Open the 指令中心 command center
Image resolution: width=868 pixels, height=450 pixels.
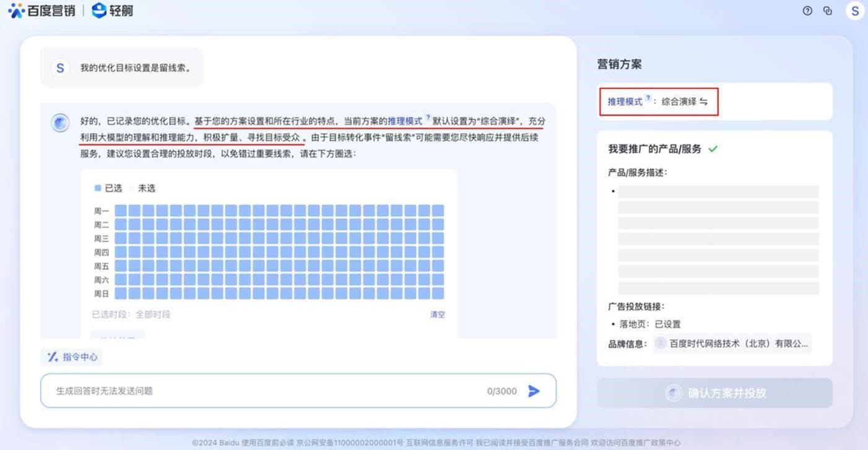[x=72, y=357]
